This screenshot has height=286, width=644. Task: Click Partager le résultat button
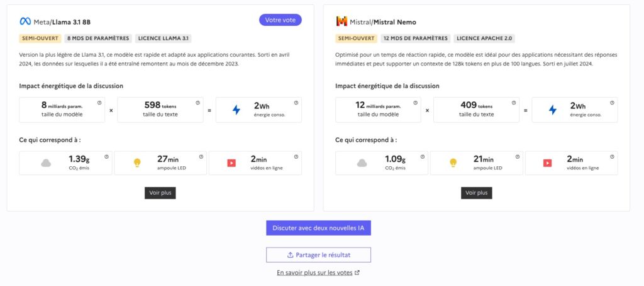[318, 255]
